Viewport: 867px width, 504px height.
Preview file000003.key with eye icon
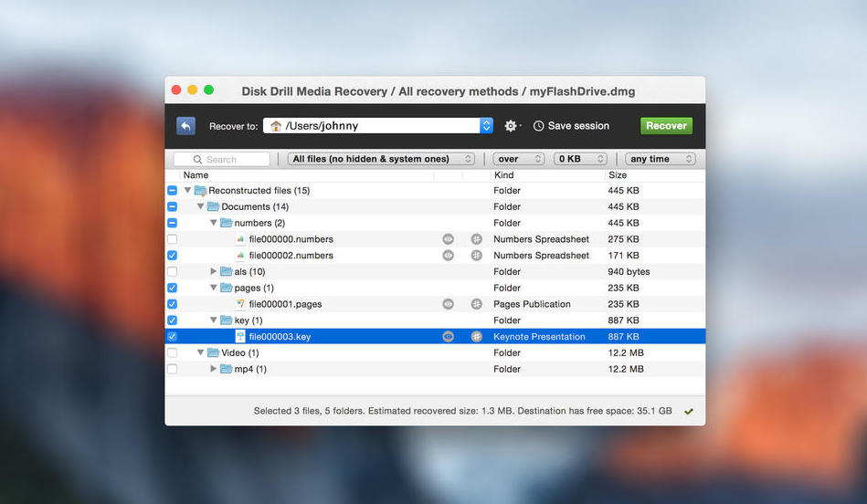coord(448,337)
